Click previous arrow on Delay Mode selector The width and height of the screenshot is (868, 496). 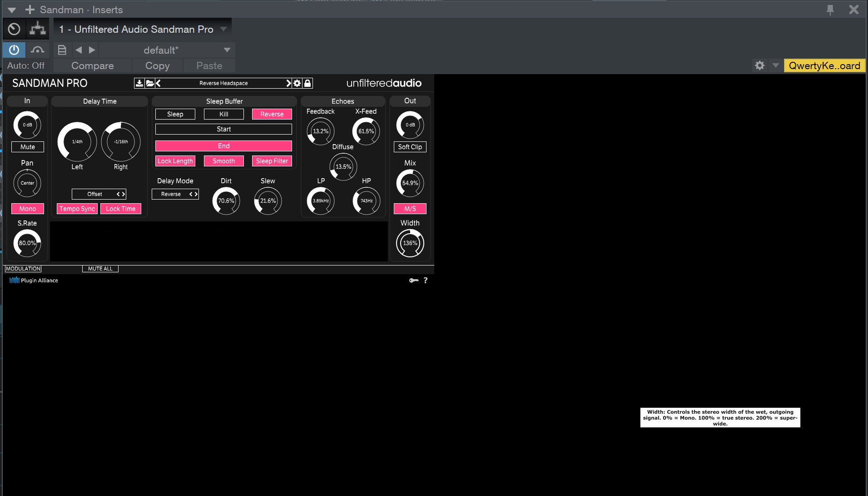(x=191, y=194)
